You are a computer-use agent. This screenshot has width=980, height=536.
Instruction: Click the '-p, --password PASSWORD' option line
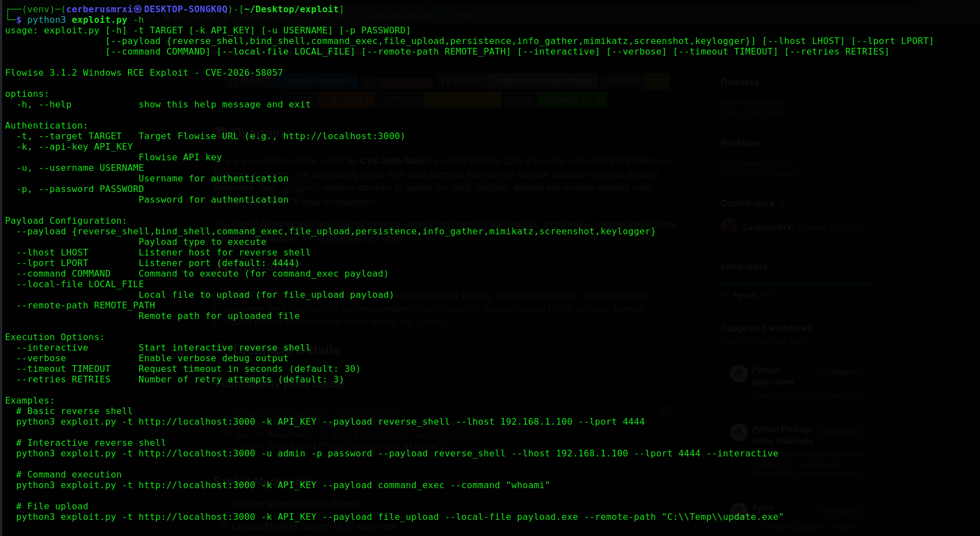[x=80, y=189]
